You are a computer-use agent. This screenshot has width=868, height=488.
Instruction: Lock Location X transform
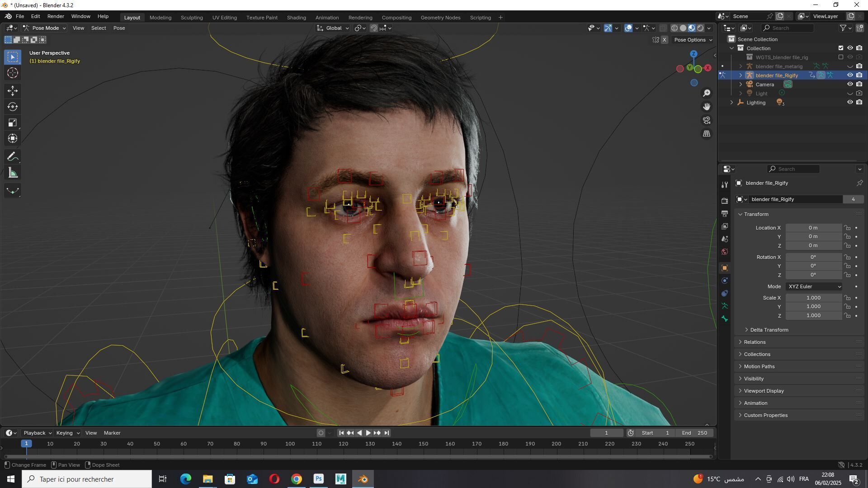pyautogui.click(x=847, y=228)
